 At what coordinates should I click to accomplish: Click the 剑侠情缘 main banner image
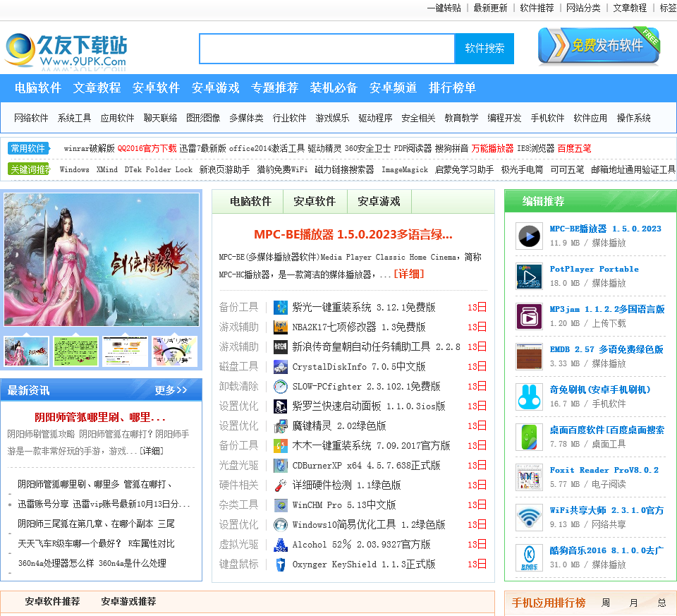pos(102,260)
